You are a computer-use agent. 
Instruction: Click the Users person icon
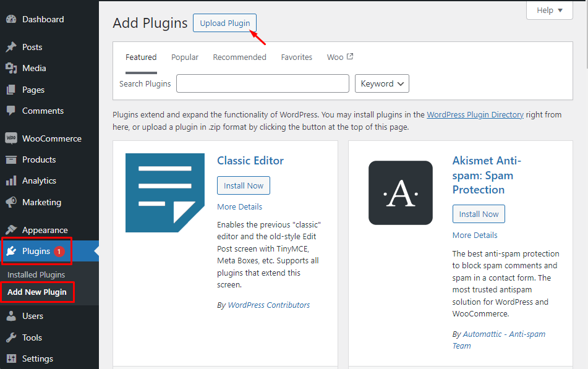11,316
